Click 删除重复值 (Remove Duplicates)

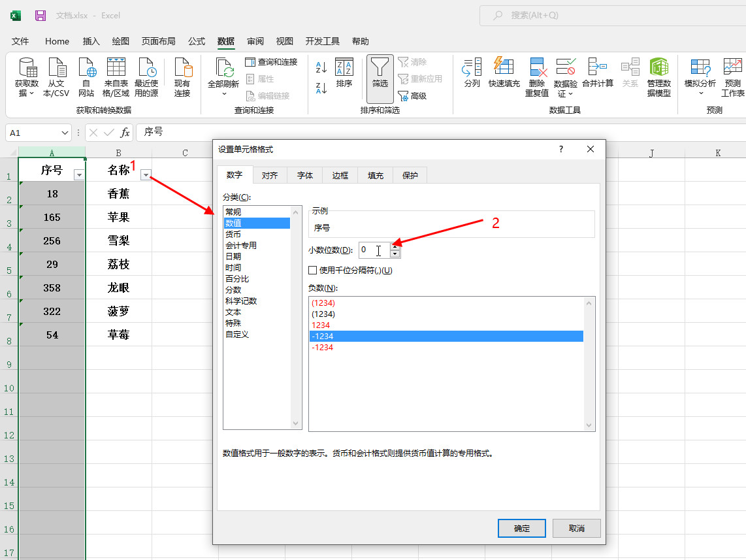click(x=537, y=77)
